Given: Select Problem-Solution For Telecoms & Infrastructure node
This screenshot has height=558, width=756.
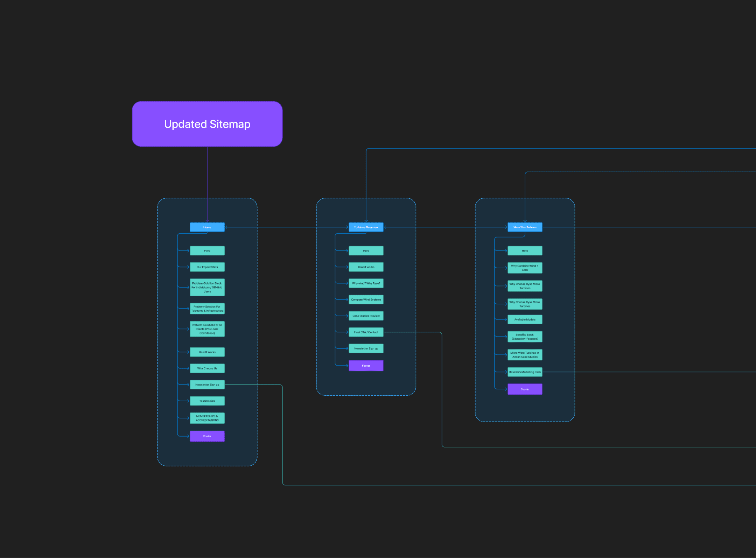Looking at the screenshot, I should 207,309.
